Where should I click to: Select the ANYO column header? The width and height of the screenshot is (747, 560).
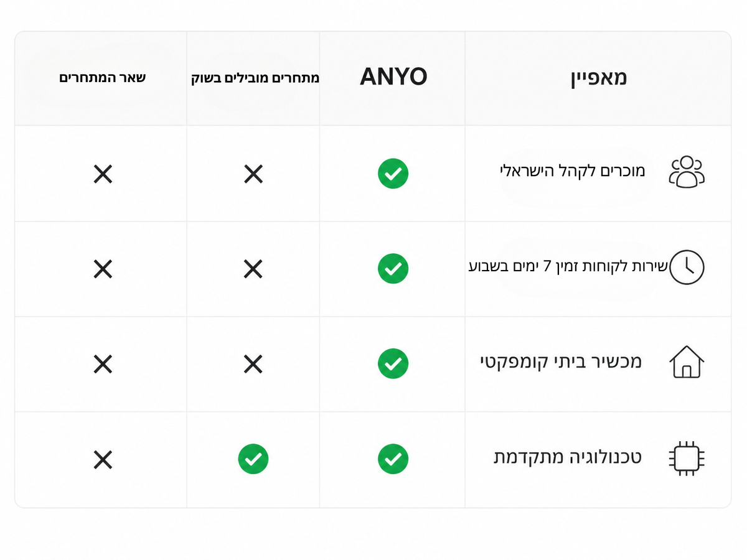coord(393,77)
